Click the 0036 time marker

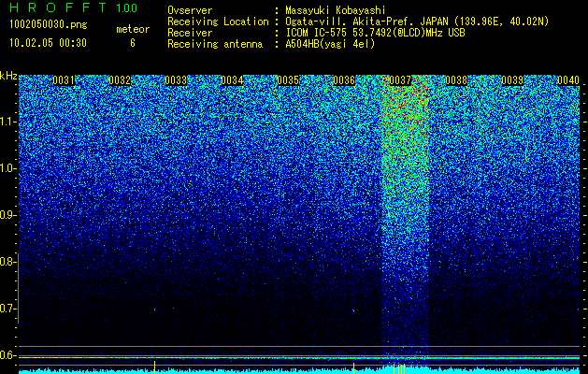344,80
